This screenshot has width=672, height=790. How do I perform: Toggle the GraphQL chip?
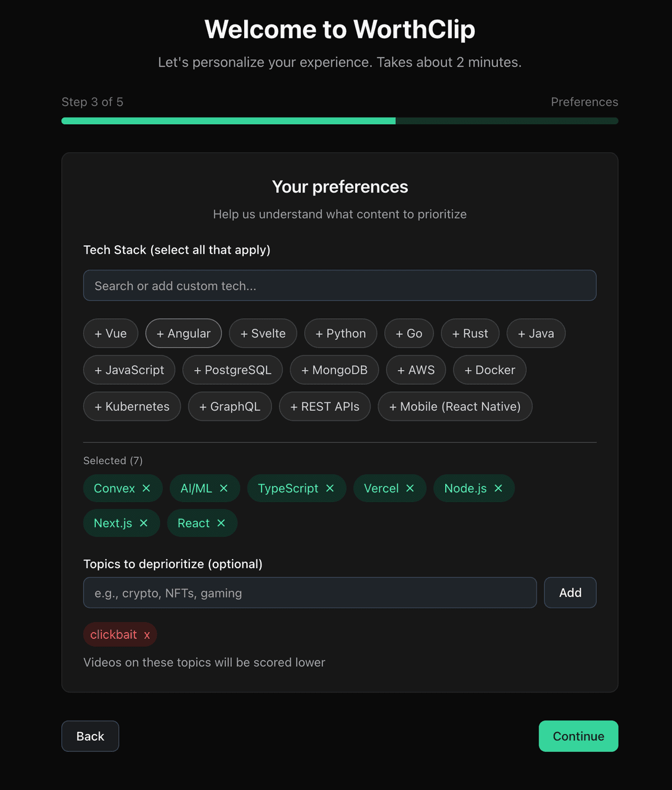230,406
